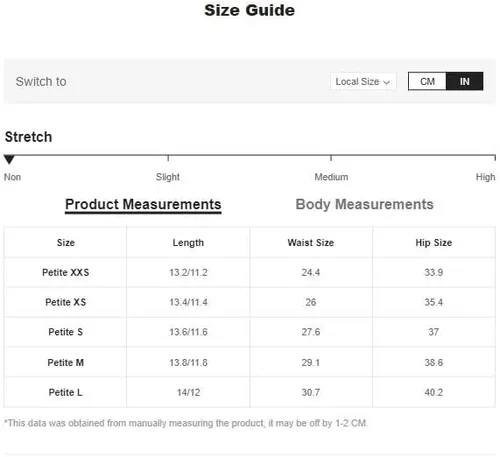Click the Waist Size column header
The height and width of the screenshot is (457, 500).
[311, 243]
